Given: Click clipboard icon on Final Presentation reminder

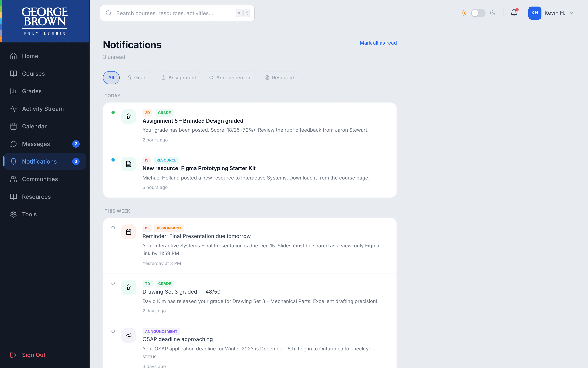Looking at the screenshot, I should tap(129, 232).
